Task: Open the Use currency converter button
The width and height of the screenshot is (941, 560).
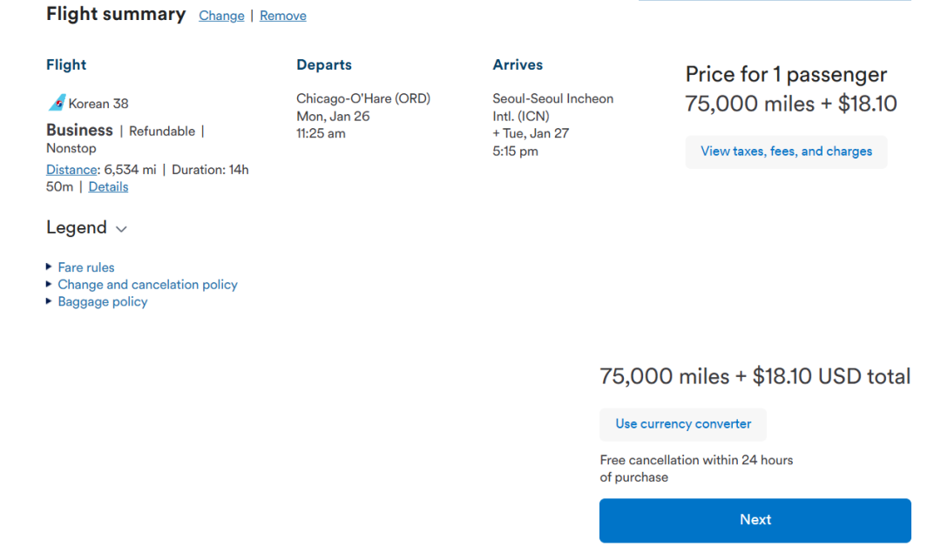Action: pos(683,424)
